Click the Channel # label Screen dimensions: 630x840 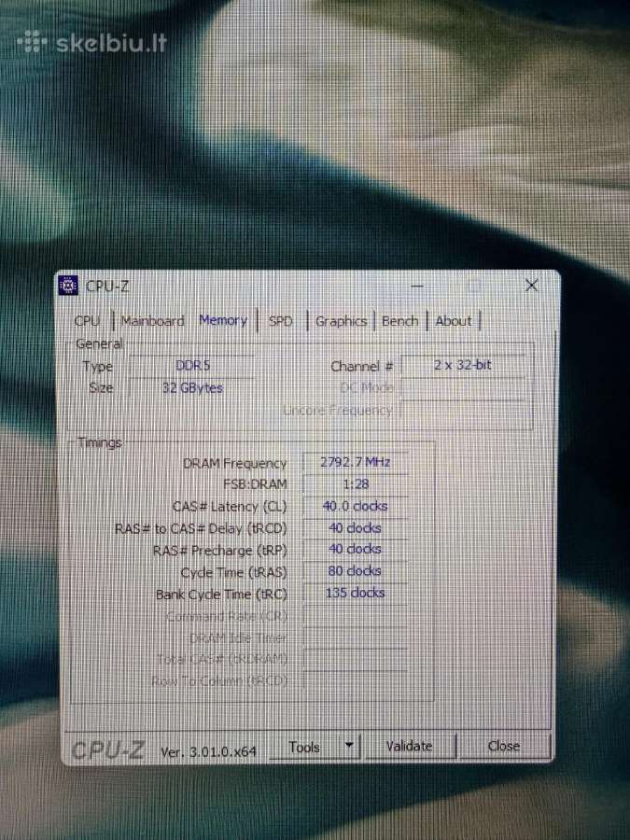pos(361,367)
